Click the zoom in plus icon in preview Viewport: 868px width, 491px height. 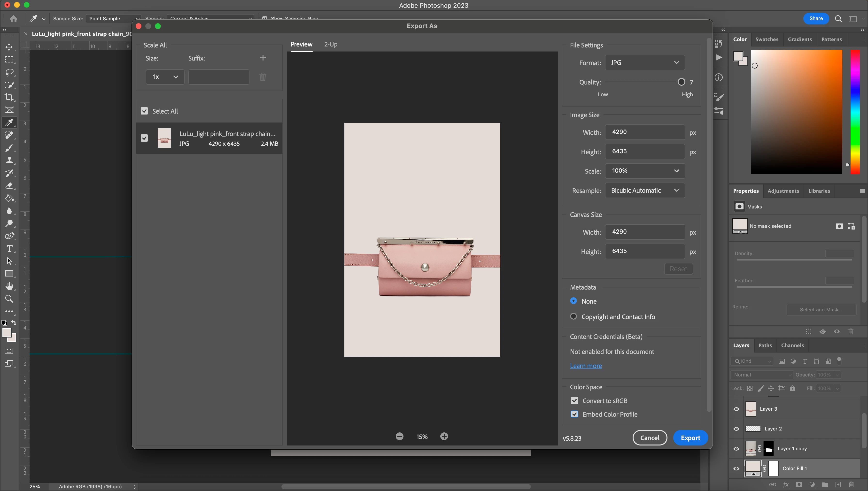coord(444,436)
